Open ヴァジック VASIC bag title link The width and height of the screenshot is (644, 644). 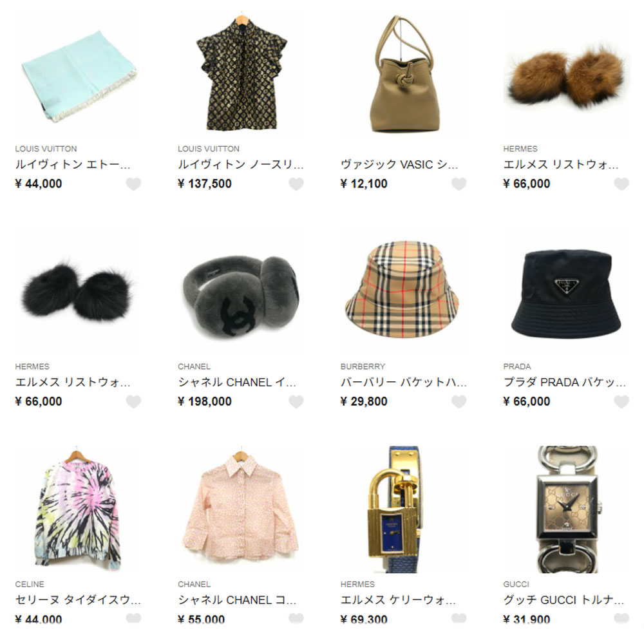pos(399,164)
